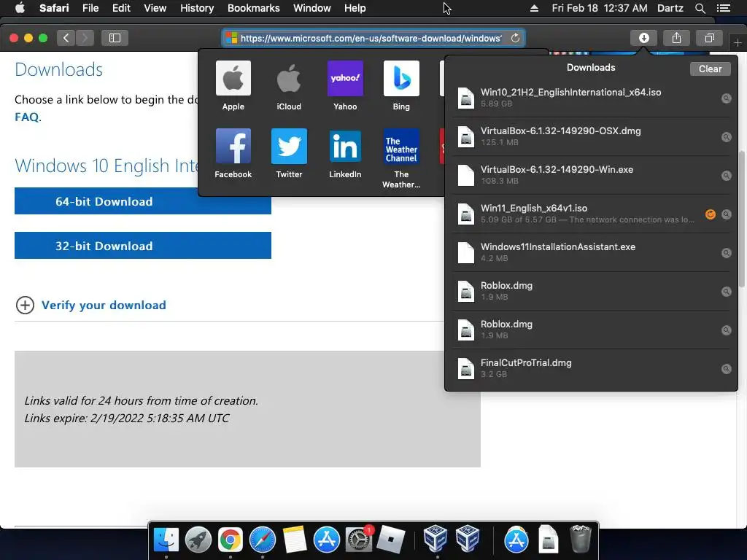Click the eject icon in the menu bar

pyautogui.click(x=534, y=8)
